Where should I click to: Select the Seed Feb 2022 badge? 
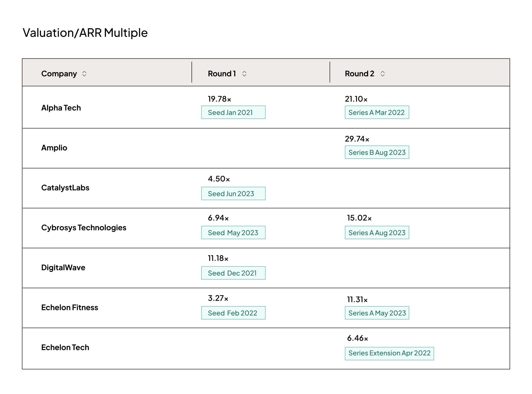point(233,313)
